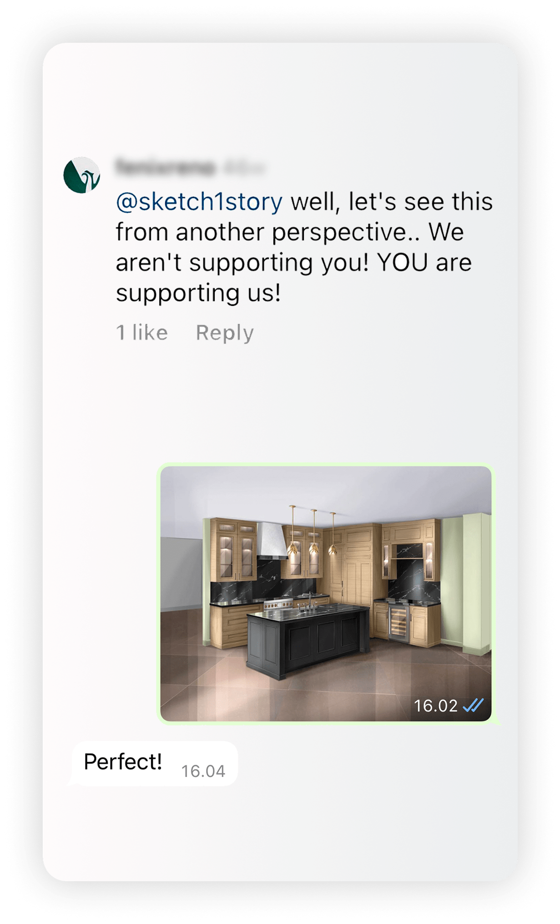
Task: Click the 16.04 message timestamp
Action: coord(203,771)
